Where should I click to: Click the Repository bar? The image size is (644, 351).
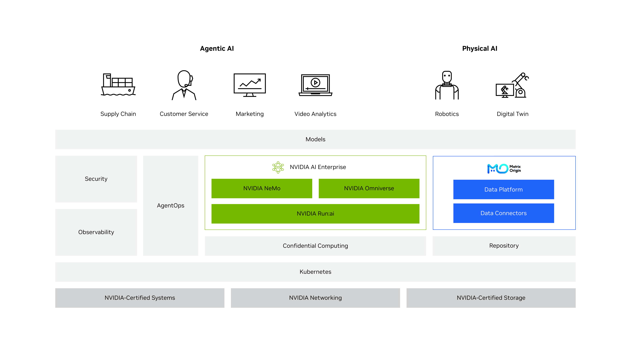pos(504,246)
